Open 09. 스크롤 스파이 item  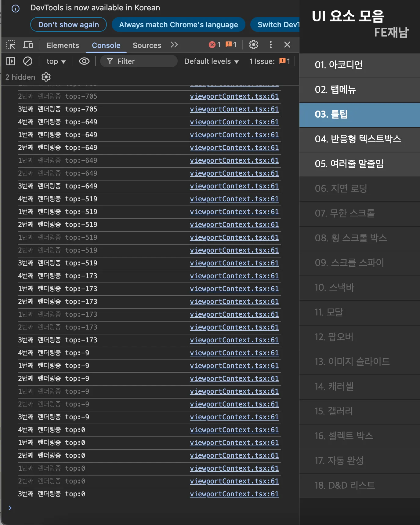tap(360, 263)
